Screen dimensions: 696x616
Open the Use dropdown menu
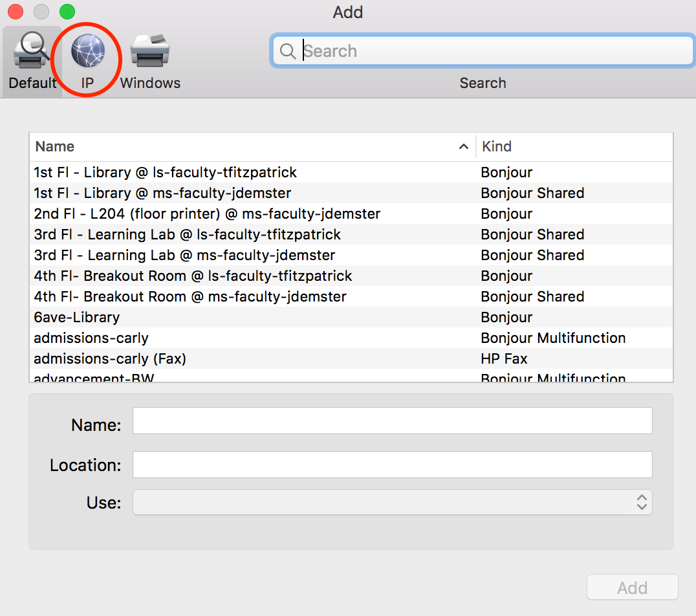tap(392, 502)
